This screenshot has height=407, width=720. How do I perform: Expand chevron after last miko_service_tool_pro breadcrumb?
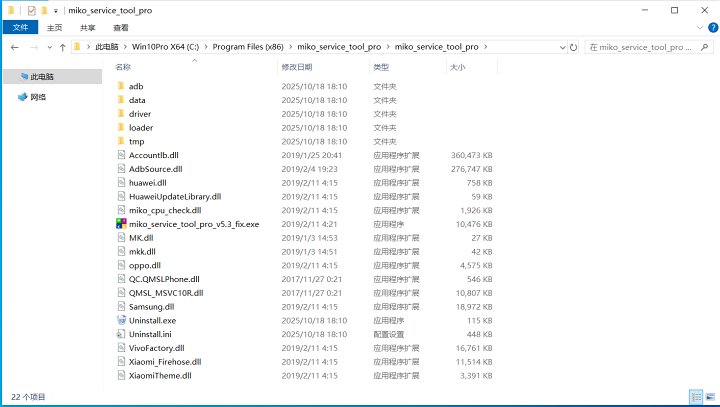pyautogui.click(x=485, y=47)
